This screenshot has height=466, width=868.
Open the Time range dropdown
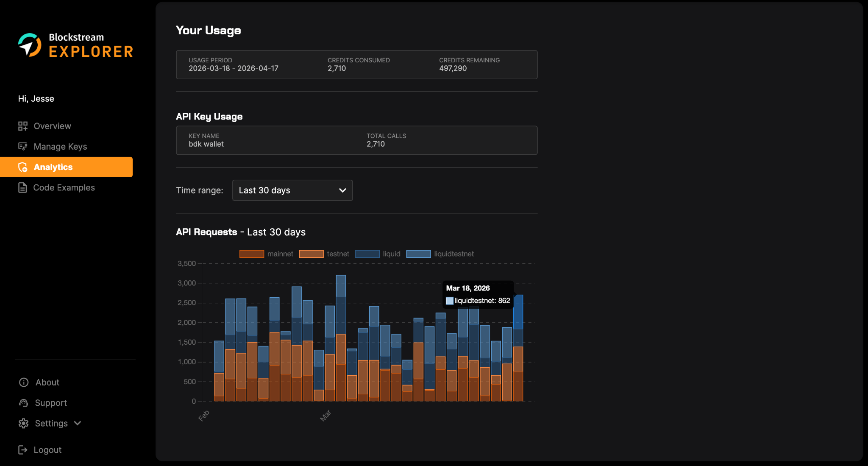click(292, 190)
